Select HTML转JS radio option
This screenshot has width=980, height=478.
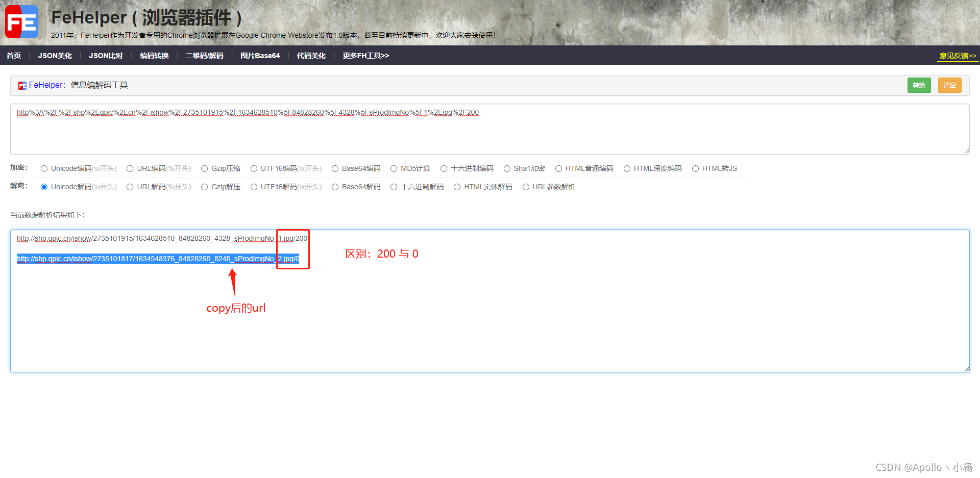pos(696,169)
